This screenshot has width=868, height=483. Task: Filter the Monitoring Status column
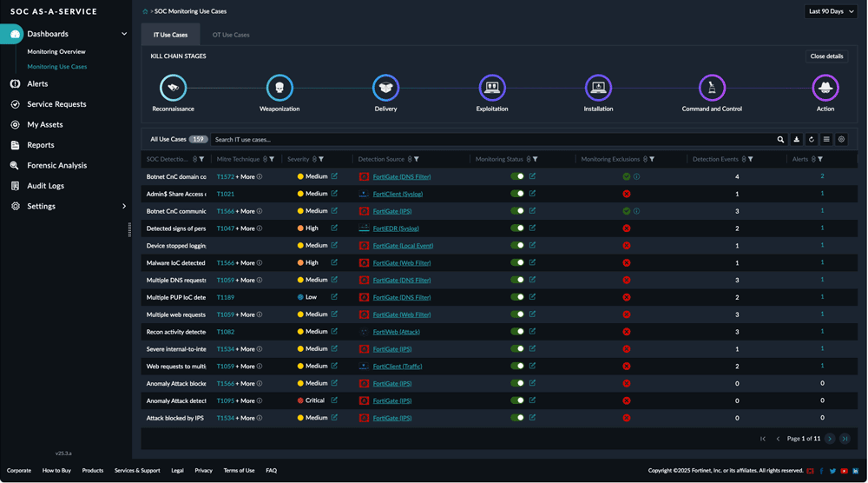535,160
